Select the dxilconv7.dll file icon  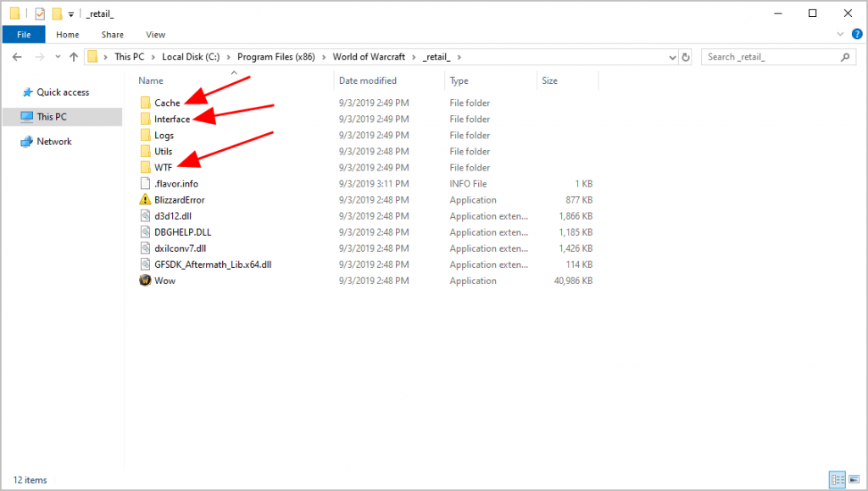coord(145,248)
